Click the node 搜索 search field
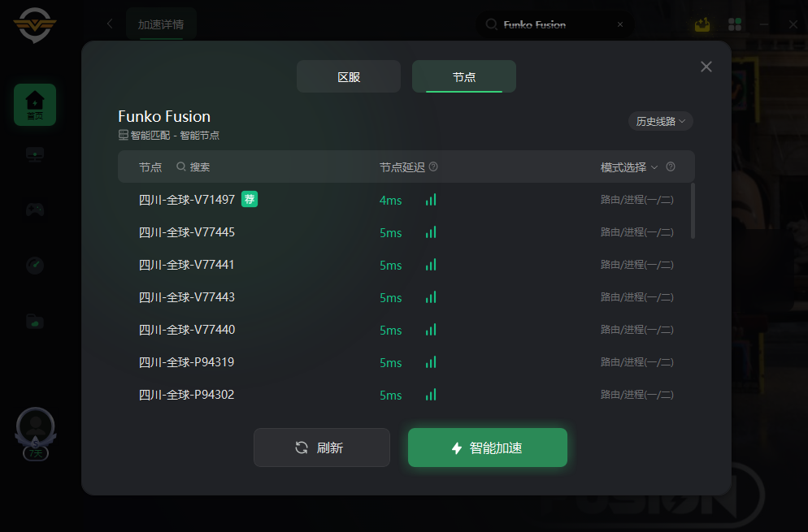The image size is (808, 532). 193,167
